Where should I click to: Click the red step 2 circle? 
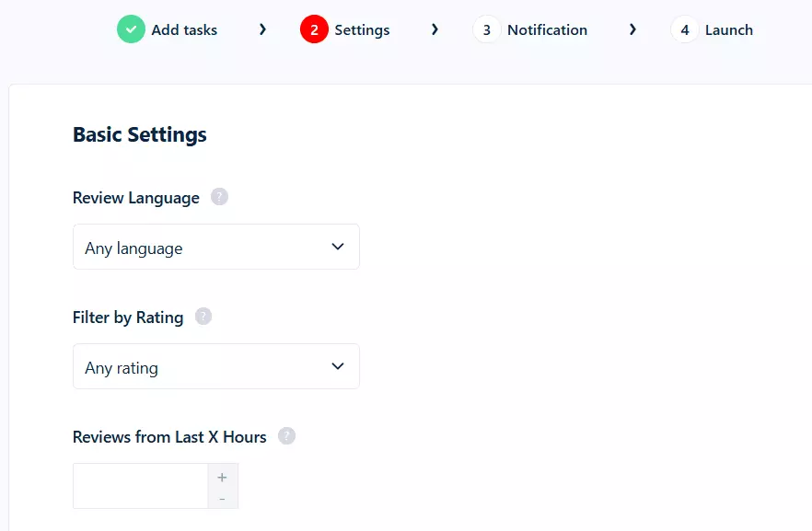click(x=315, y=29)
